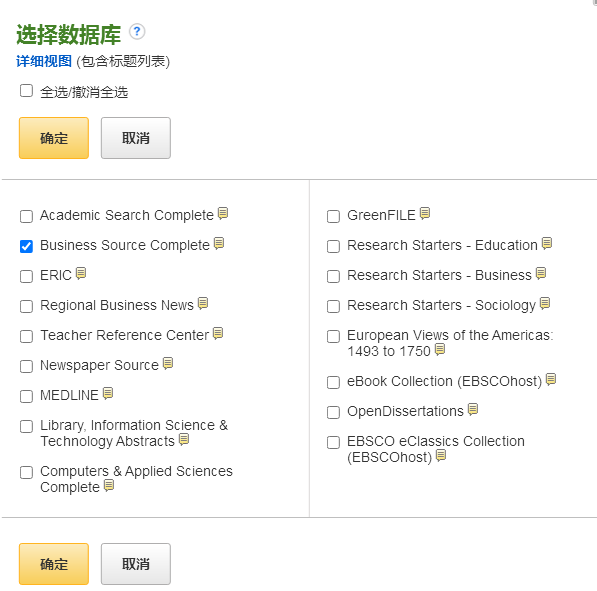View the OpenDissertations info note icon
Screen dimensions: 597x591
(473, 409)
